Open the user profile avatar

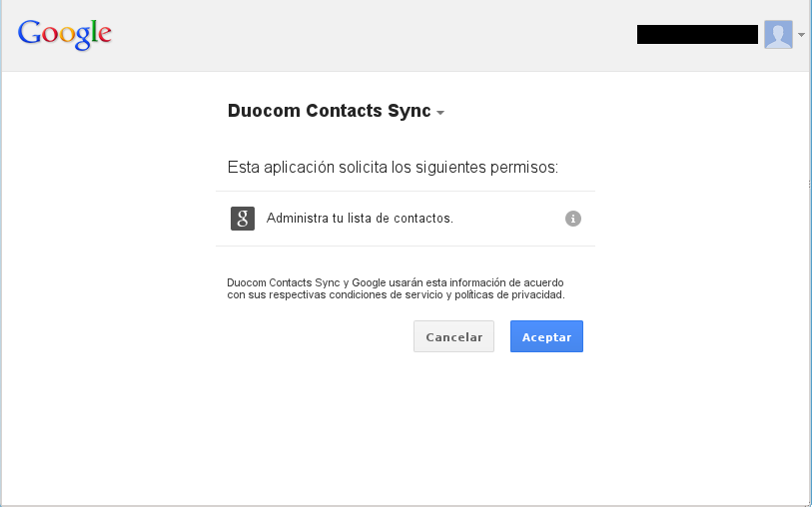tap(778, 35)
